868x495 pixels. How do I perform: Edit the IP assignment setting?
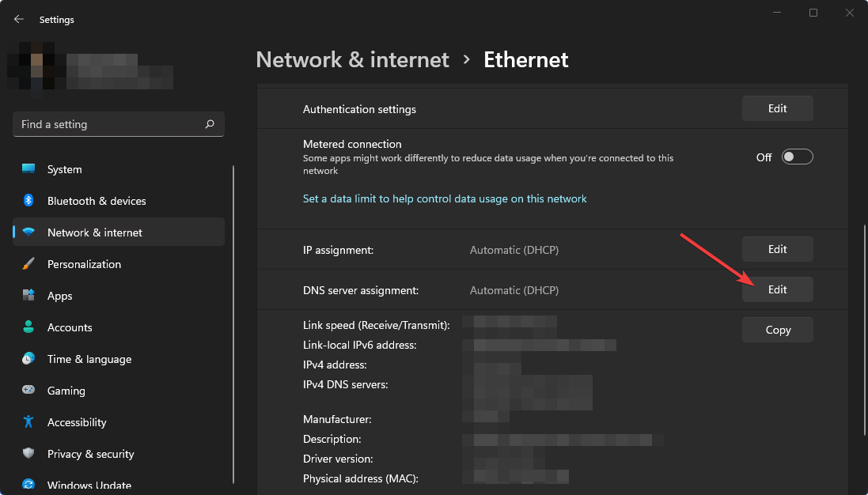(x=777, y=248)
